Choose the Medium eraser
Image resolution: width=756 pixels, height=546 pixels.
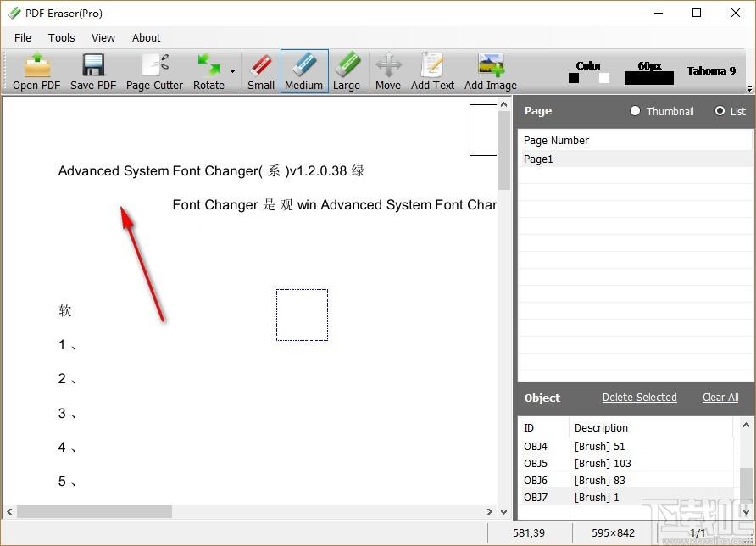click(x=303, y=71)
